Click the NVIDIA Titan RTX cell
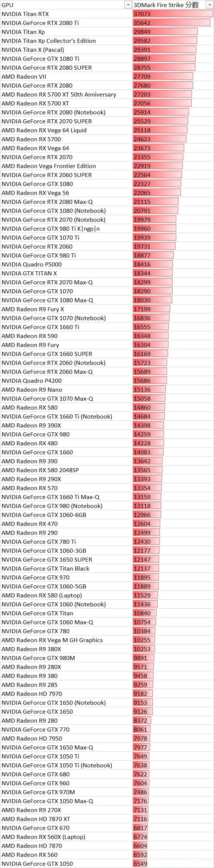 point(66,14)
